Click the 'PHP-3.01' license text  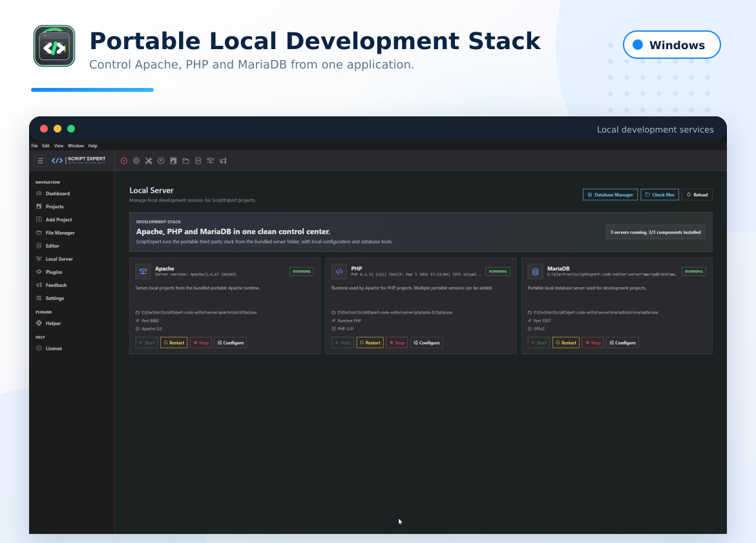pyautogui.click(x=345, y=329)
